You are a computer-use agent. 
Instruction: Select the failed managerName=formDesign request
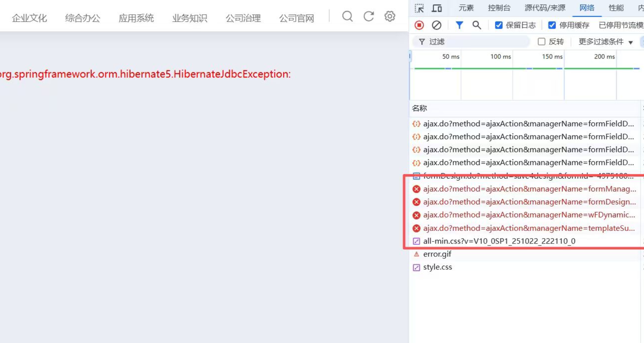(x=525, y=202)
